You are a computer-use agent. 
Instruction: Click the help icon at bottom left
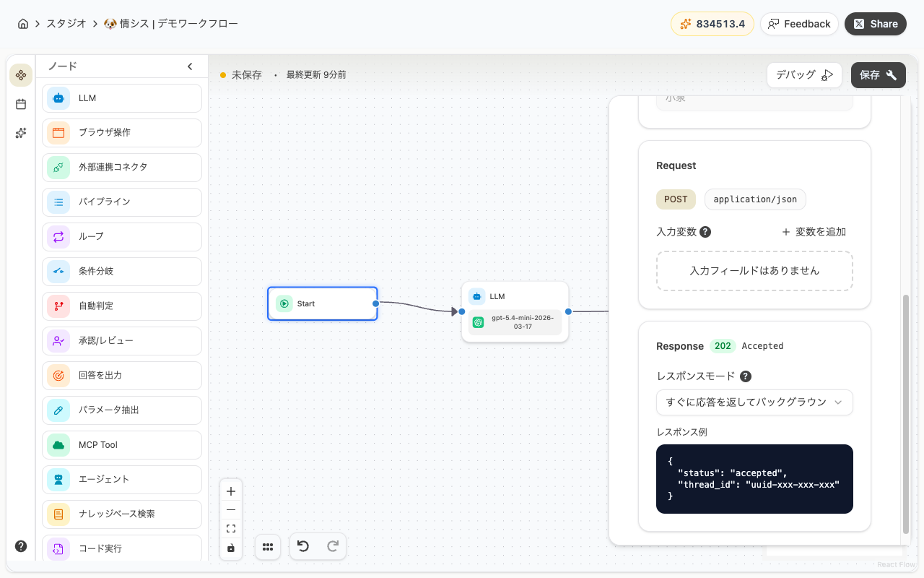(x=21, y=546)
